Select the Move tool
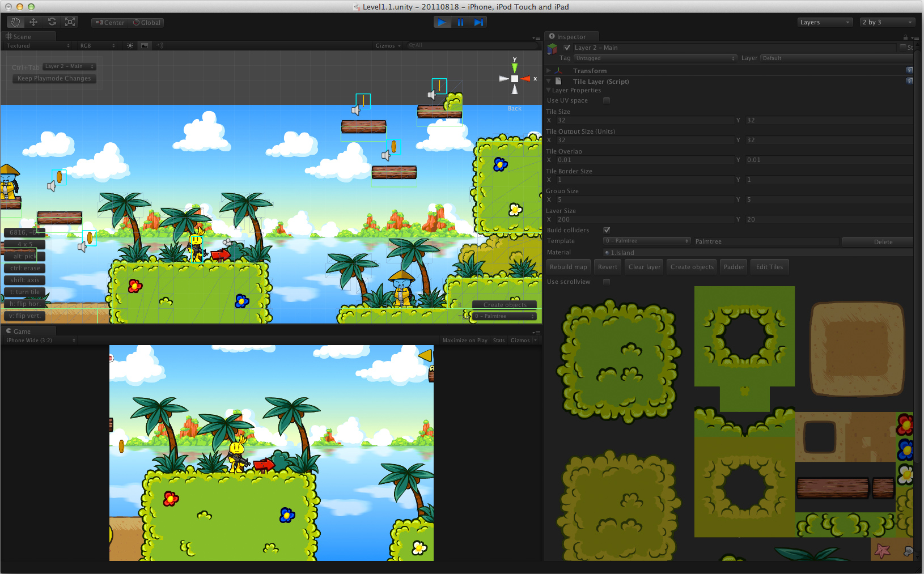Screen dimensions: 924x574 click(34, 22)
